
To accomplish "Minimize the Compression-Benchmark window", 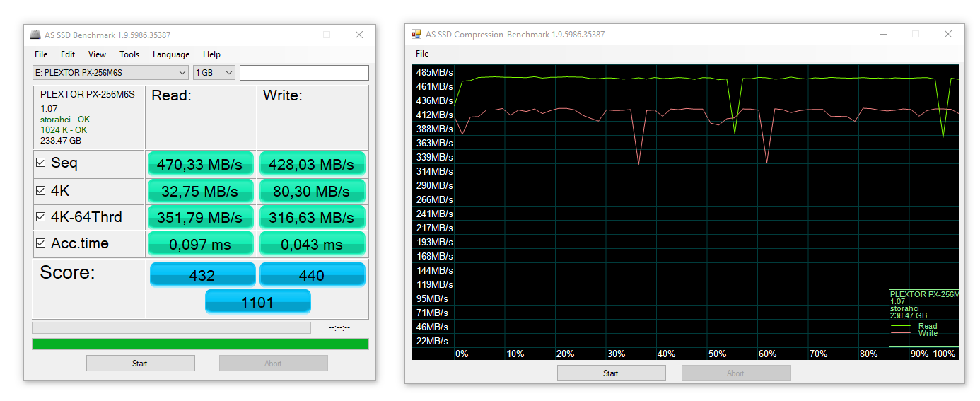I will [x=883, y=34].
